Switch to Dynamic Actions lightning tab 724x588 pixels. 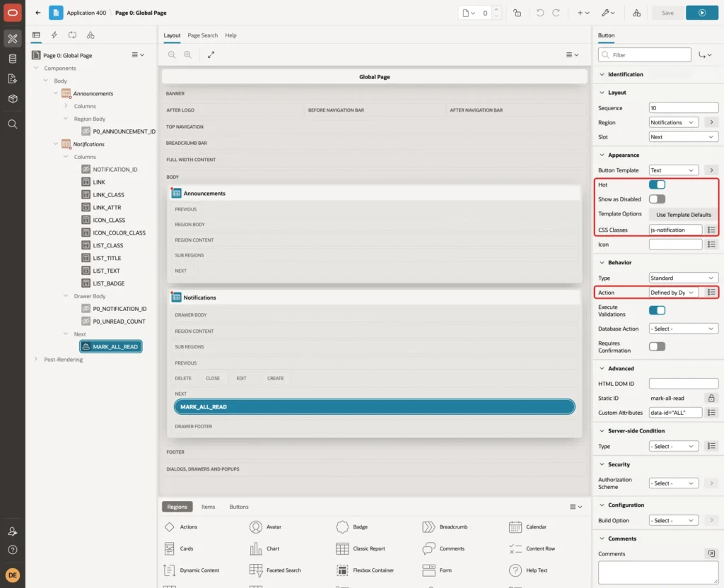pos(54,35)
